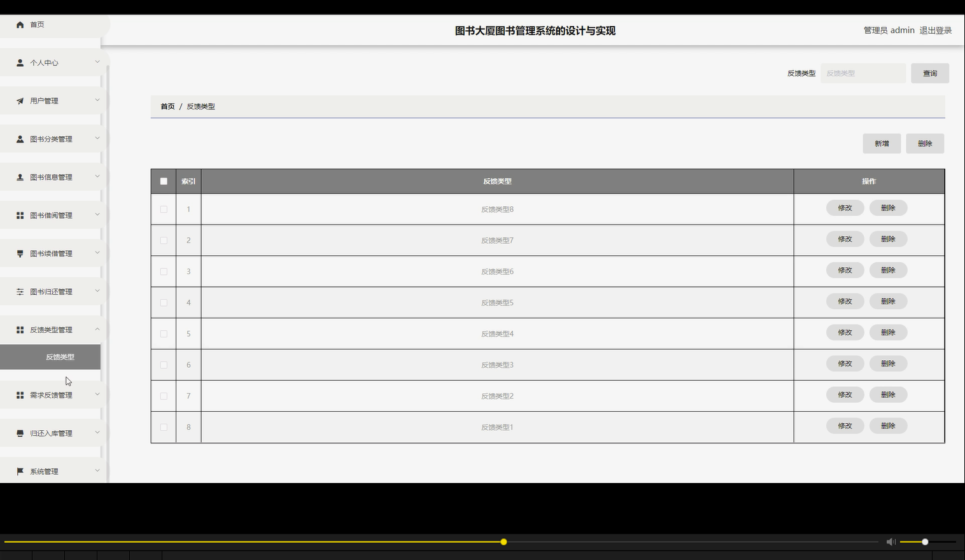Click the 管理员 admin label
Viewport: 965px width, 560px height.
click(x=889, y=31)
